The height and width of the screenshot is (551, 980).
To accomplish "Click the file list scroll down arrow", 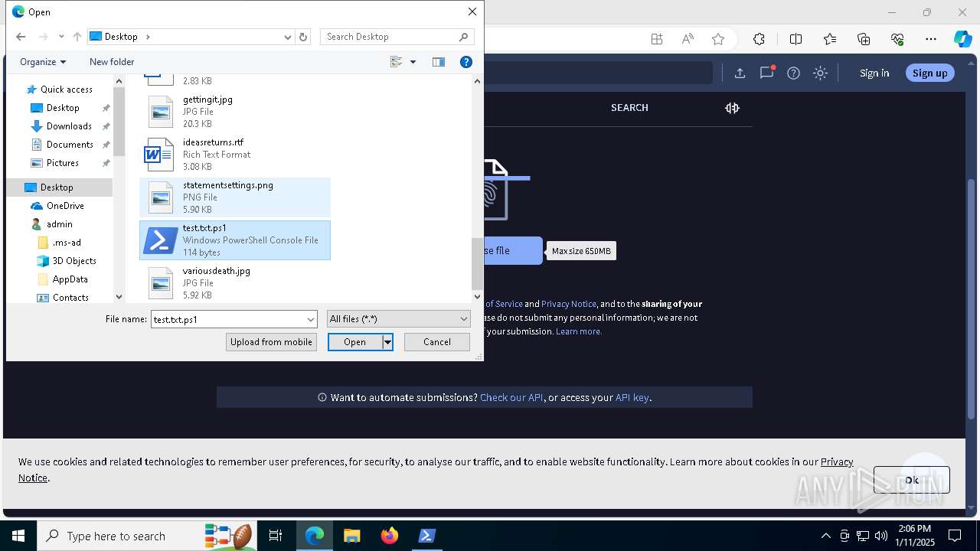I will tap(477, 297).
